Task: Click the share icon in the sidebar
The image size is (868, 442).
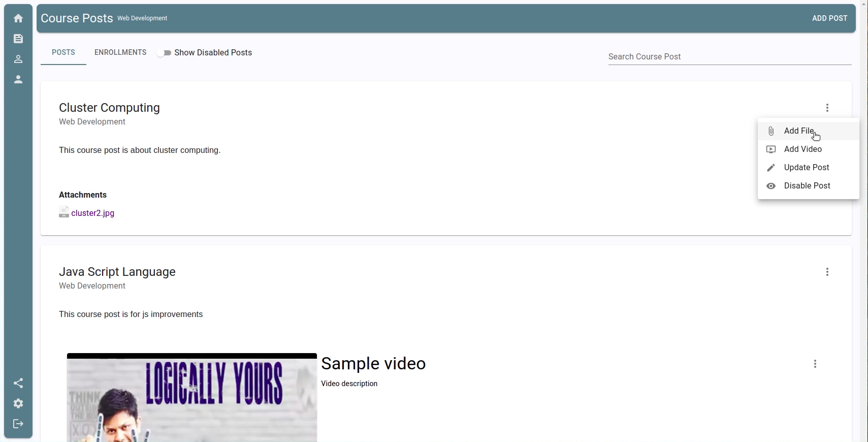Action: (x=18, y=383)
